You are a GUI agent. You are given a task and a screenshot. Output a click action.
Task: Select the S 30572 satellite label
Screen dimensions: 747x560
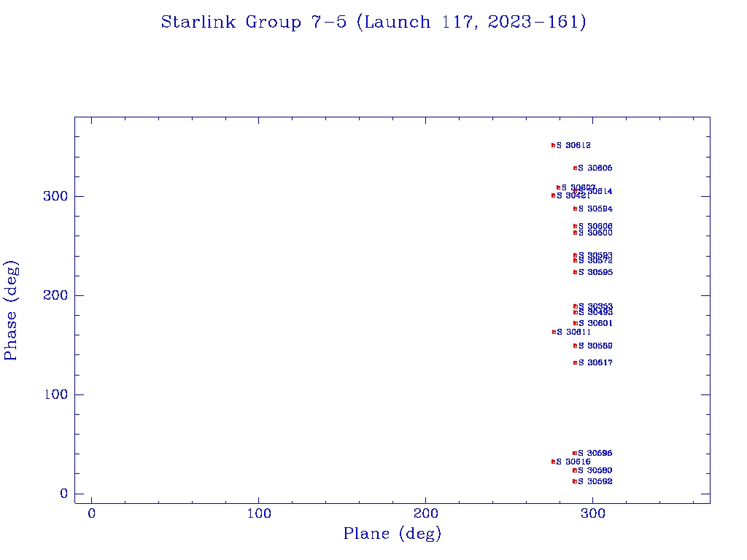click(x=595, y=261)
